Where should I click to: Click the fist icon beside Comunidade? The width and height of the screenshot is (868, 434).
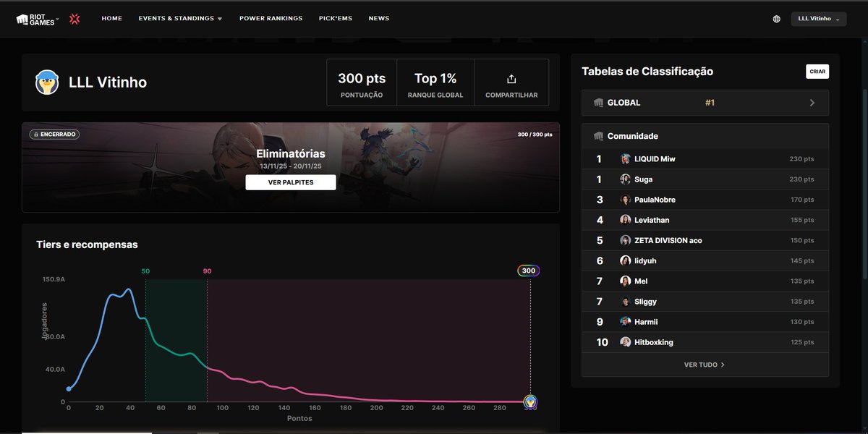click(598, 136)
